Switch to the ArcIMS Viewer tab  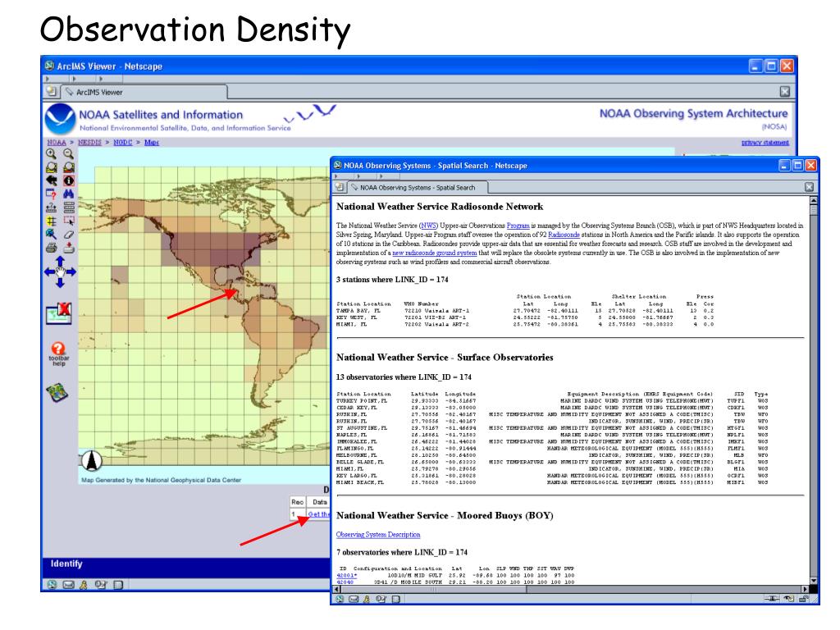coord(144,92)
